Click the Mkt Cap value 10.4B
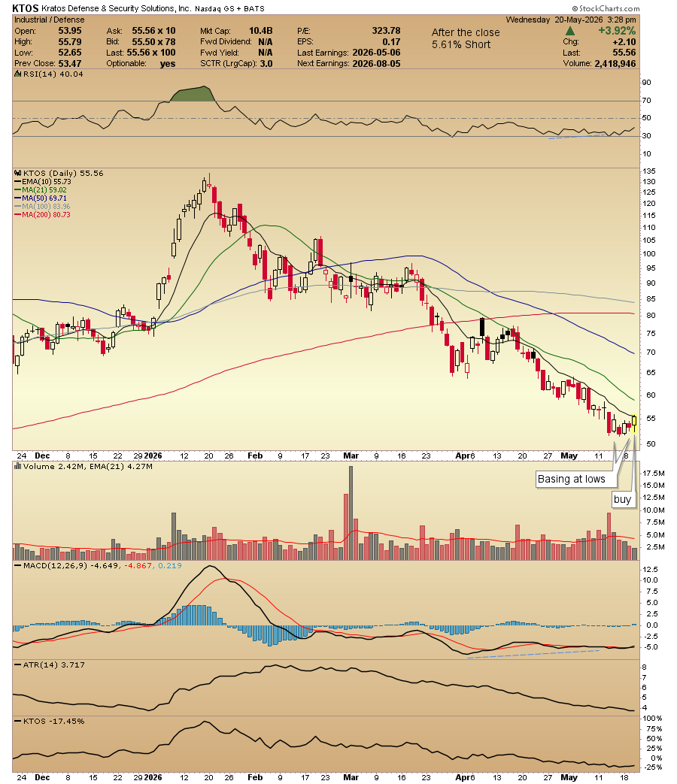This screenshot has height=784, width=677. [261, 31]
